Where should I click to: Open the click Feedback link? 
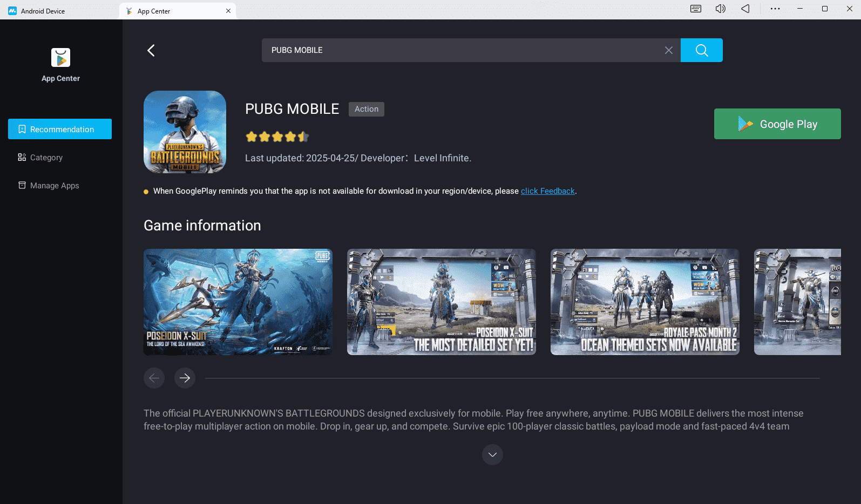(547, 191)
